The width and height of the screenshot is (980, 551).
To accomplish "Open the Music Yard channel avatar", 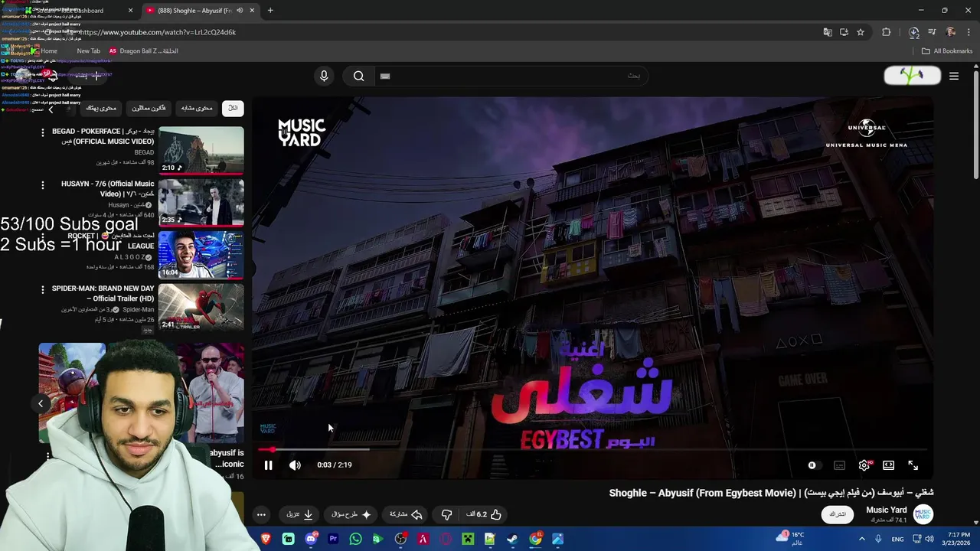I will 923,514.
